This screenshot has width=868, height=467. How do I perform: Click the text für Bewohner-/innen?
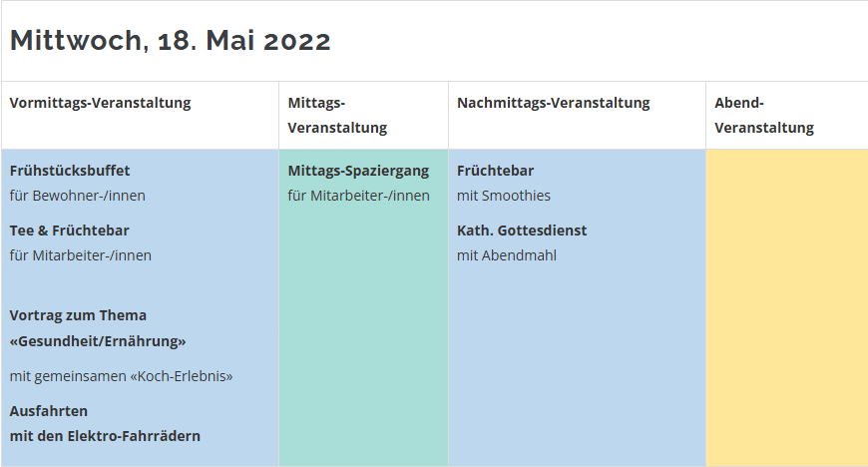[78, 196]
